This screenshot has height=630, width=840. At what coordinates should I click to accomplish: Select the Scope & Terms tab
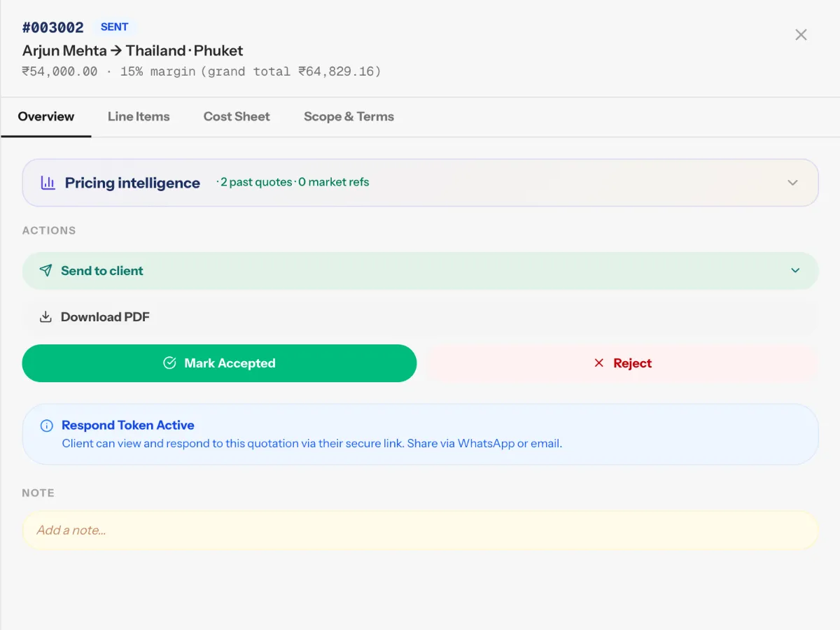click(349, 117)
